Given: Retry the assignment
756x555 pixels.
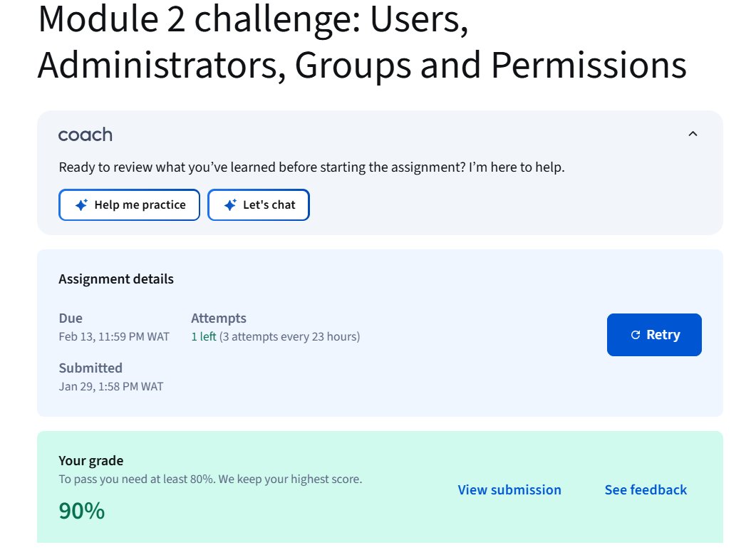Looking at the screenshot, I should (x=654, y=335).
